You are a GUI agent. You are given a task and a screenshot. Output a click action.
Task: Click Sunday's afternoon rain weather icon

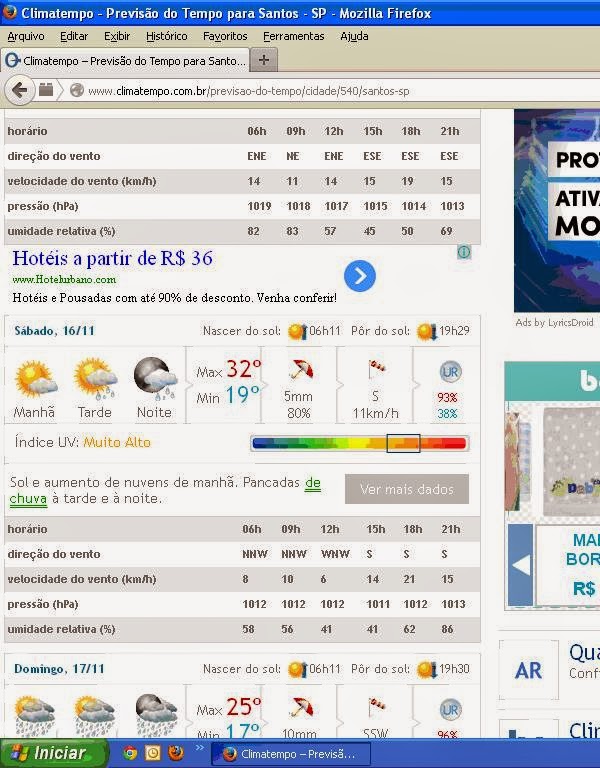point(95,716)
